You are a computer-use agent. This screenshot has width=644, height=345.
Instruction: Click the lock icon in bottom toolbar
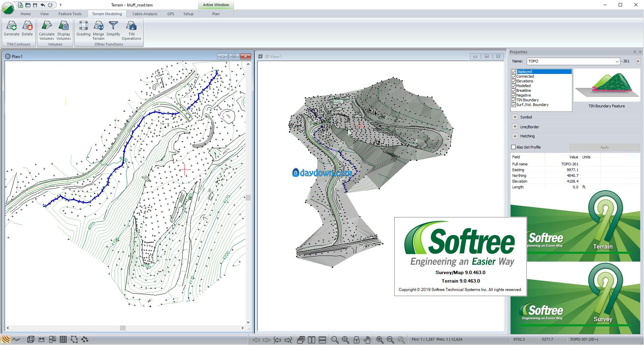coord(356,340)
